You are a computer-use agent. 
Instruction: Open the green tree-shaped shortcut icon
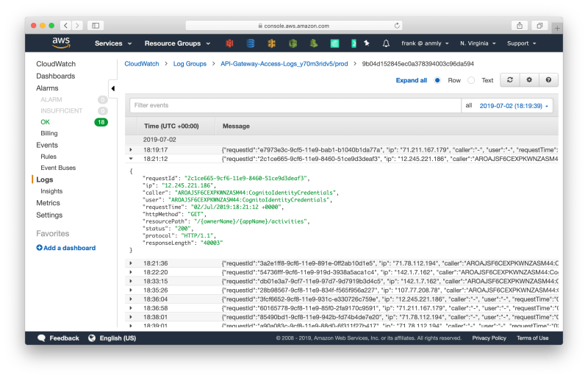tap(314, 43)
